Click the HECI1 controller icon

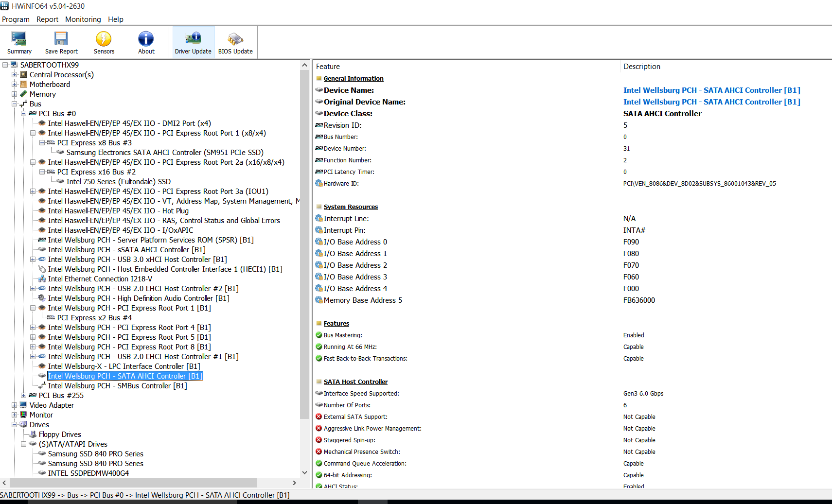(42, 269)
